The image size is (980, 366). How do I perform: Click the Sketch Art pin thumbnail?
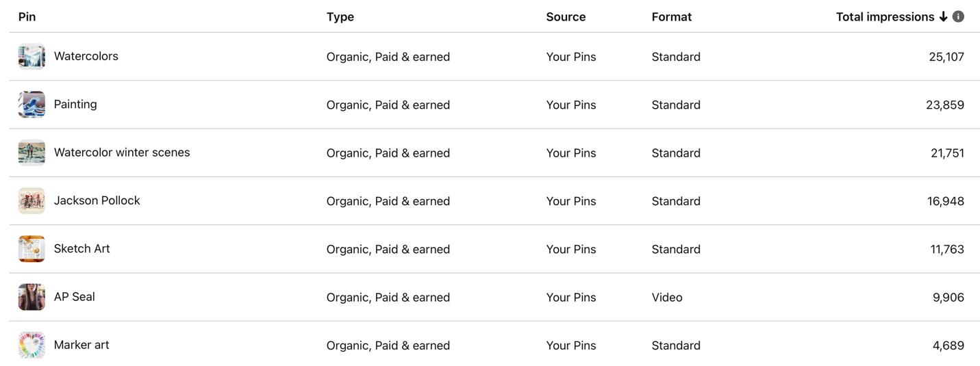(x=32, y=249)
